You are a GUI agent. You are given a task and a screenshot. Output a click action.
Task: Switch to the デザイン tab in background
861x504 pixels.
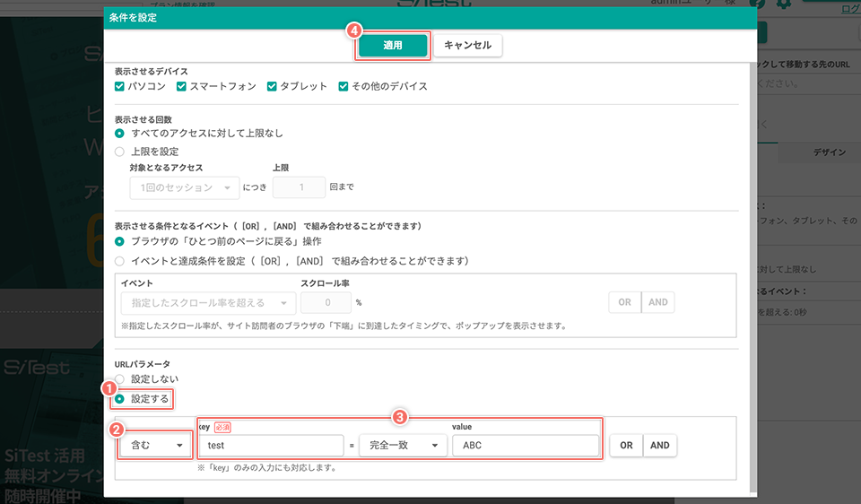[829, 152]
